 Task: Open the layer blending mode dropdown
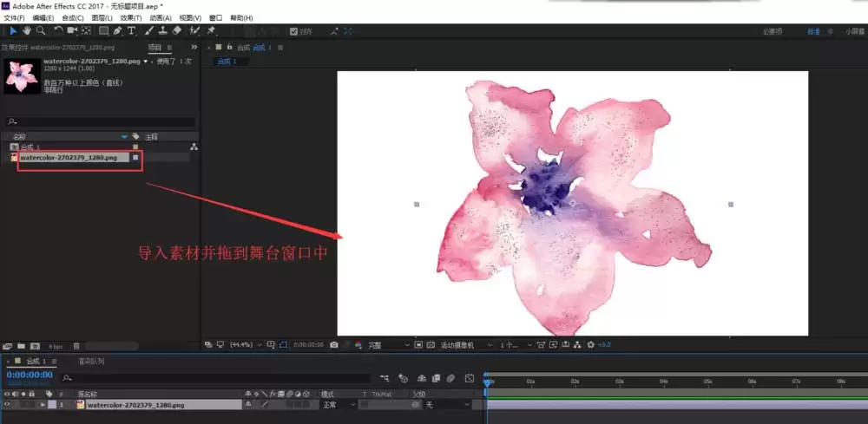point(339,405)
